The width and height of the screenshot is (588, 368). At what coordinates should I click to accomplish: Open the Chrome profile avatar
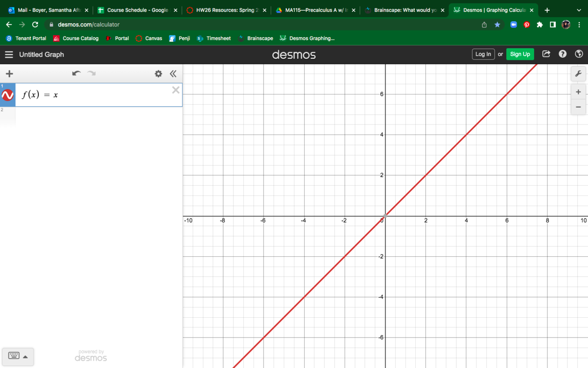566,25
